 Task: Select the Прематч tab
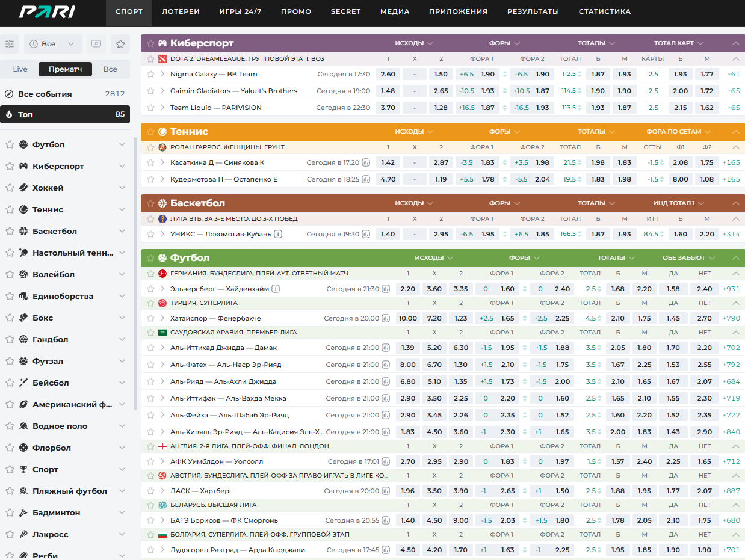coord(65,69)
